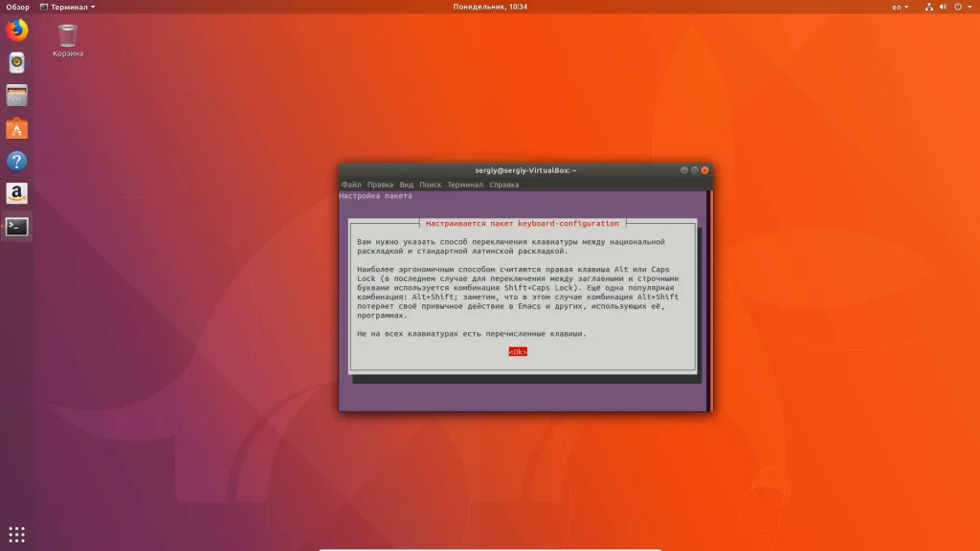Open the Правка menu
The height and width of the screenshot is (551, 980).
click(x=380, y=185)
